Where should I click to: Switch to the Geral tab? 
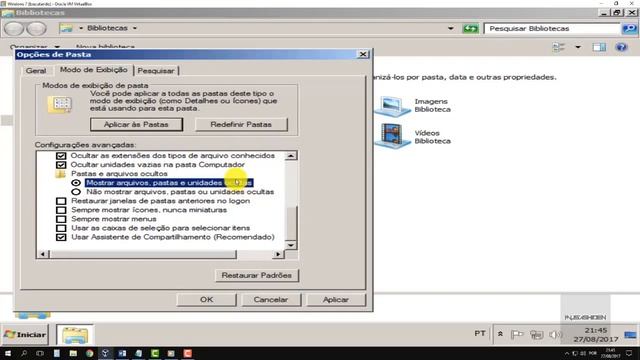coord(36,71)
